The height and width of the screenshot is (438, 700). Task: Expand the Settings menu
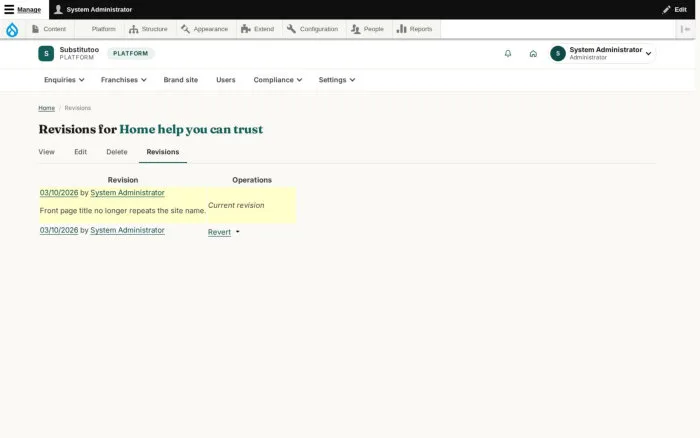[x=337, y=80]
